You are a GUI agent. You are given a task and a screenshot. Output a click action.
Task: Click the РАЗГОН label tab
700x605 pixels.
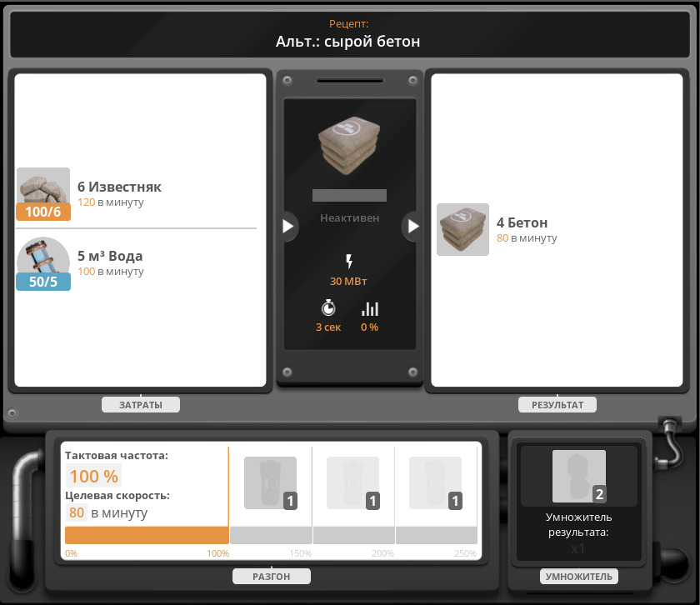(272, 577)
